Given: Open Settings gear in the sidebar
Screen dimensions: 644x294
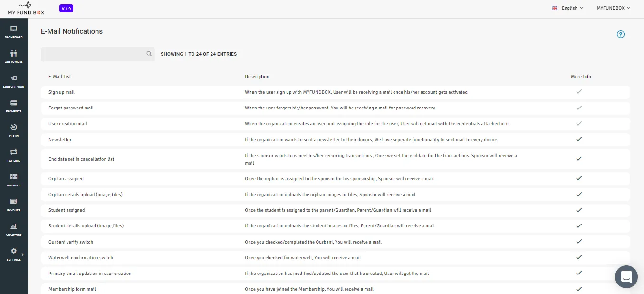Looking at the screenshot, I should pos(14,251).
